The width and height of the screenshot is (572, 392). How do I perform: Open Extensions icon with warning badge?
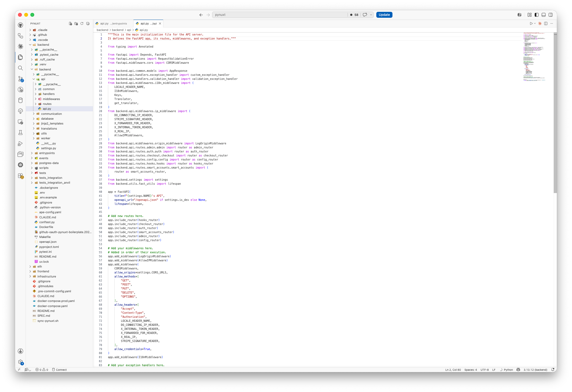20,176
